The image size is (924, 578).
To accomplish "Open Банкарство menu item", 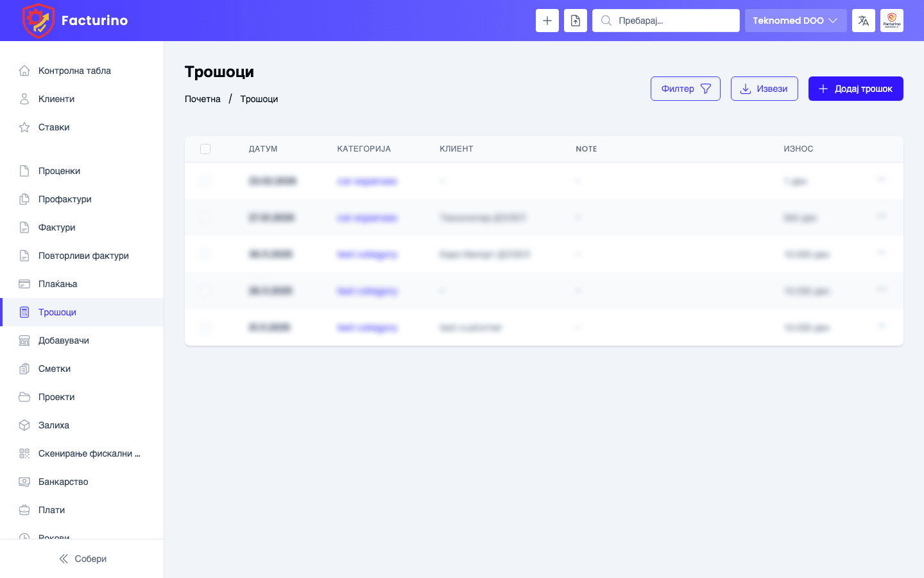I will (x=64, y=482).
